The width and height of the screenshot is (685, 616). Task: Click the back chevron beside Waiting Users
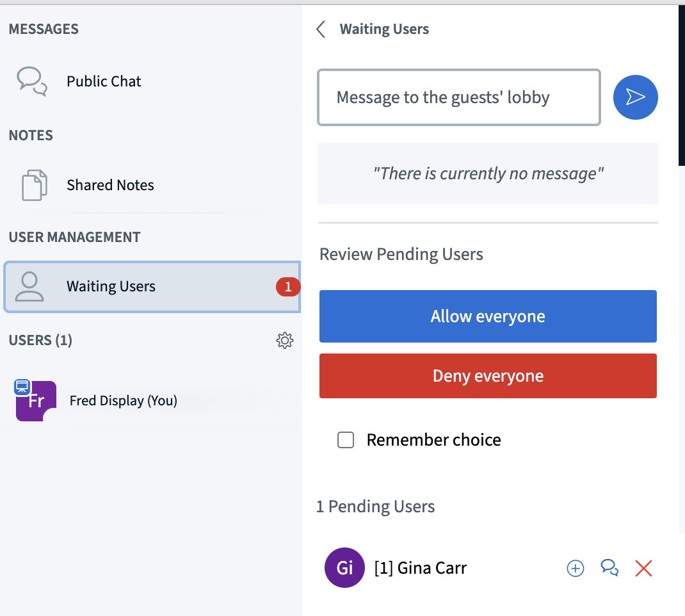321,29
